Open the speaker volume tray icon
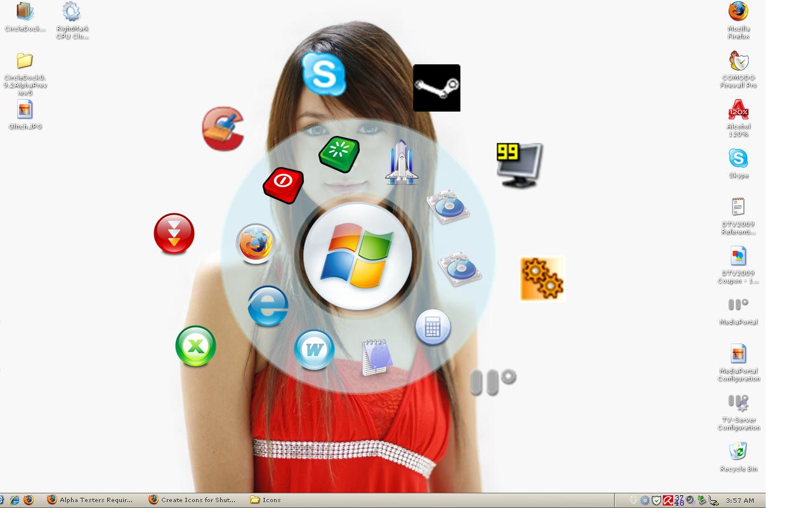812x508 pixels. (690, 500)
